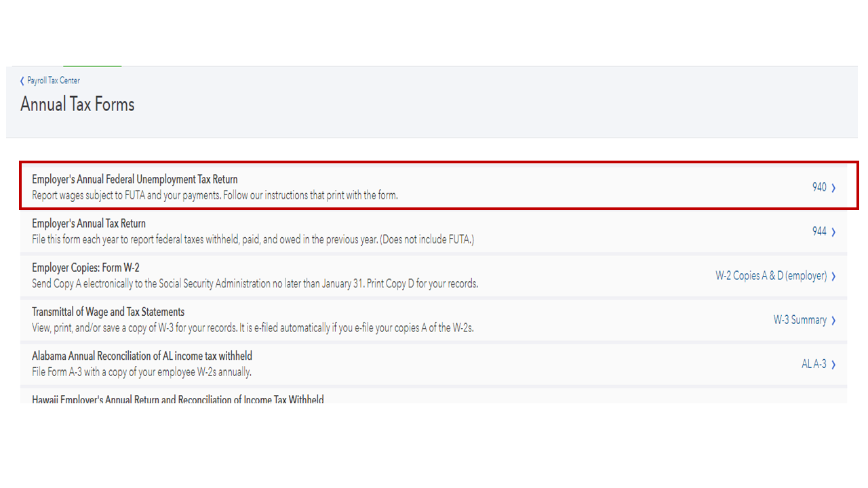Open the 940 form link
The width and height of the screenshot is (868, 488).
(x=819, y=187)
